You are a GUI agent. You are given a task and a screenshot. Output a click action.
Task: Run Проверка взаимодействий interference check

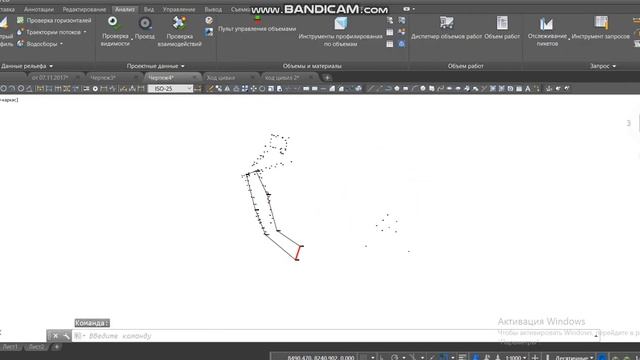tap(180, 31)
